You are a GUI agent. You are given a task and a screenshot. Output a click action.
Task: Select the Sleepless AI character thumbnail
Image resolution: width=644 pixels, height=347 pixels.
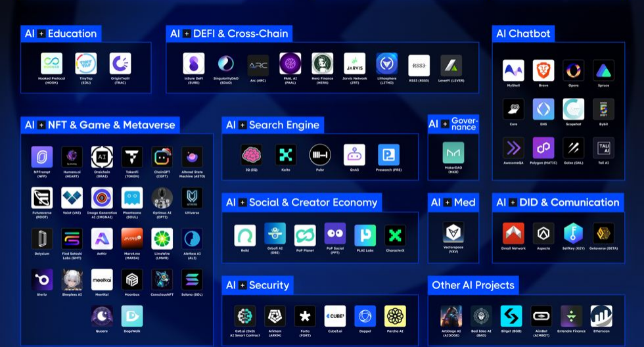tap(72, 279)
